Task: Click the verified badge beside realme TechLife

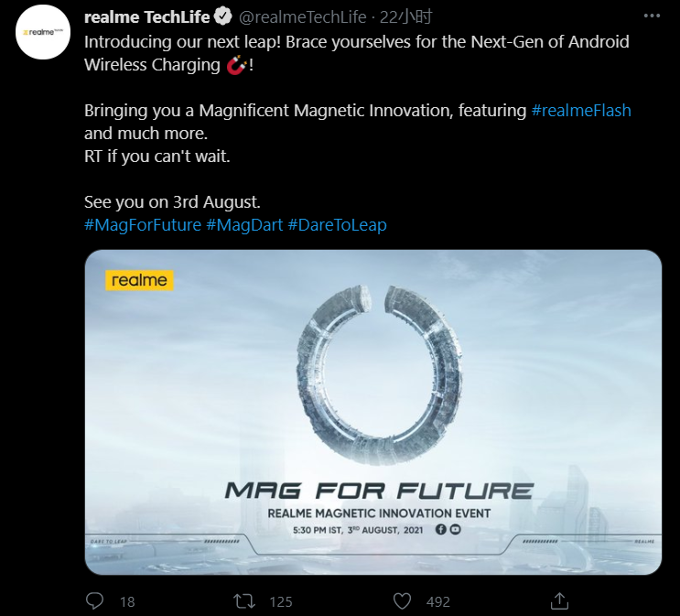Action: click(x=223, y=17)
